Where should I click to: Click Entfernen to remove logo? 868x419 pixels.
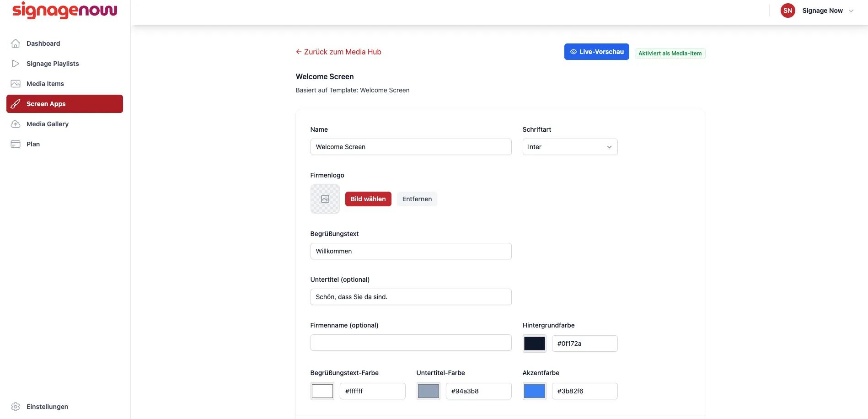[x=417, y=199]
